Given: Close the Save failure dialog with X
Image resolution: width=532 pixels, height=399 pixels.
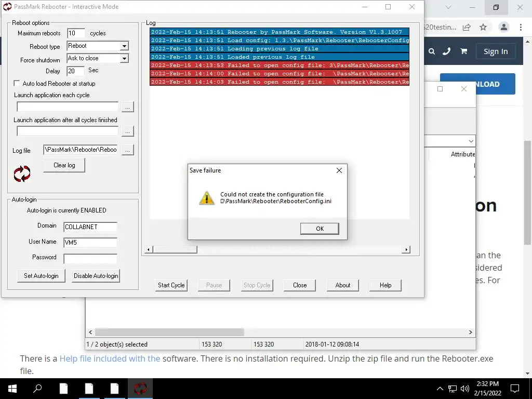Looking at the screenshot, I should tap(339, 170).
